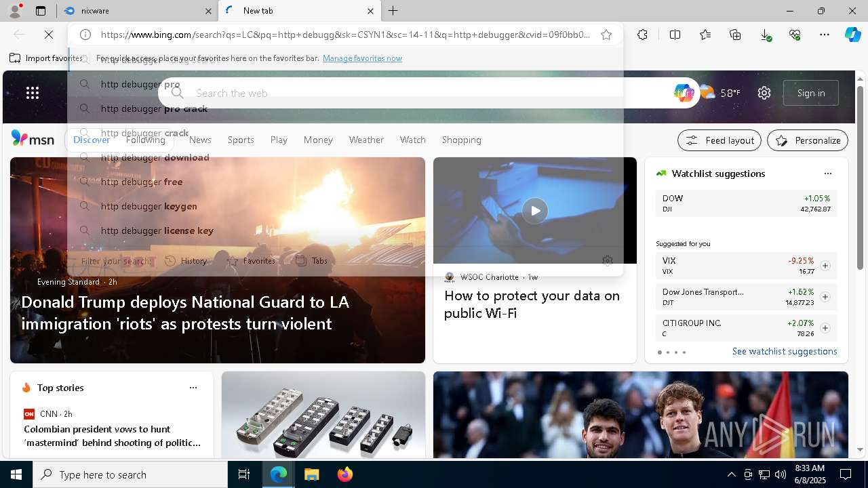This screenshot has width=868, height=488.
Task: Open the Copilot sidebar
Action: [852, 35]
